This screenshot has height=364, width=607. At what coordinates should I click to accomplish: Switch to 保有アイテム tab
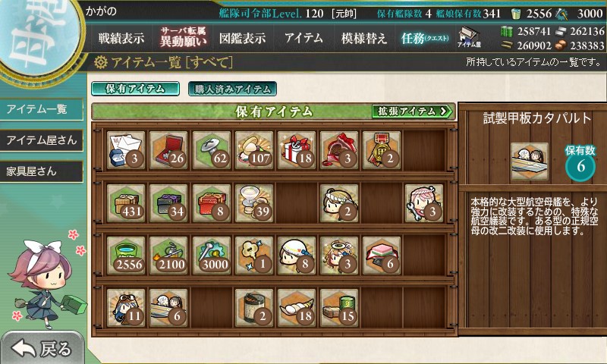[x=135, y=89]
